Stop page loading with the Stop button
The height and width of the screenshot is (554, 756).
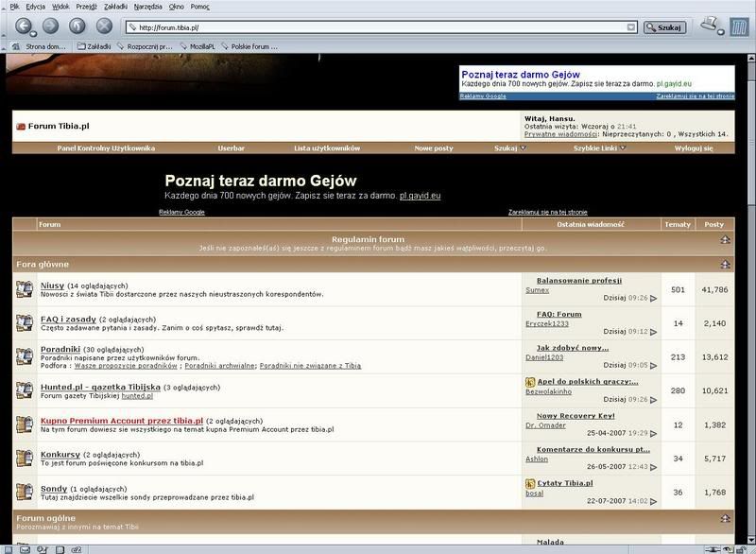pyautogui.click(x=104, y=26)
